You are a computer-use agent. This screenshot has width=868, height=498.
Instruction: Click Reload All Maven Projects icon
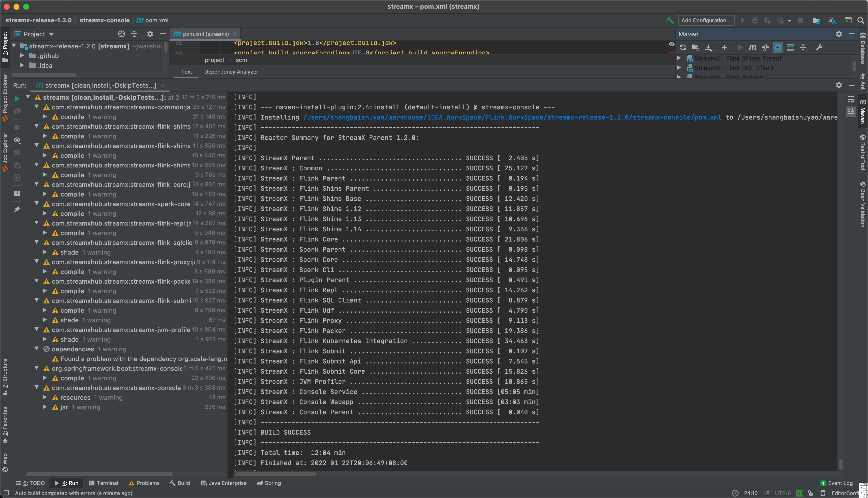(x=683, y=47)
